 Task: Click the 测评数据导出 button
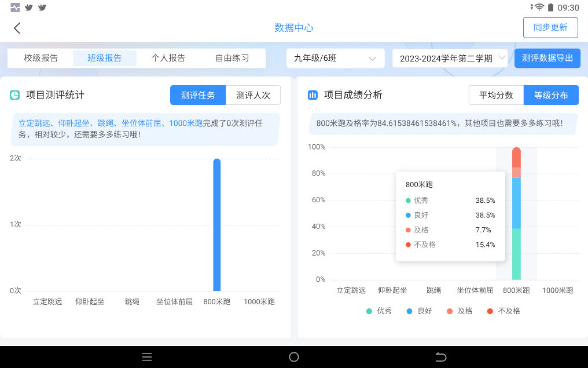coord(547,58)
